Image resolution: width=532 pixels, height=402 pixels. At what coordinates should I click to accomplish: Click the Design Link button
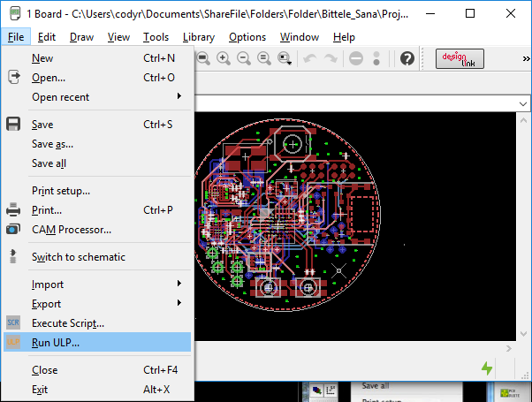tap(460, 58)
